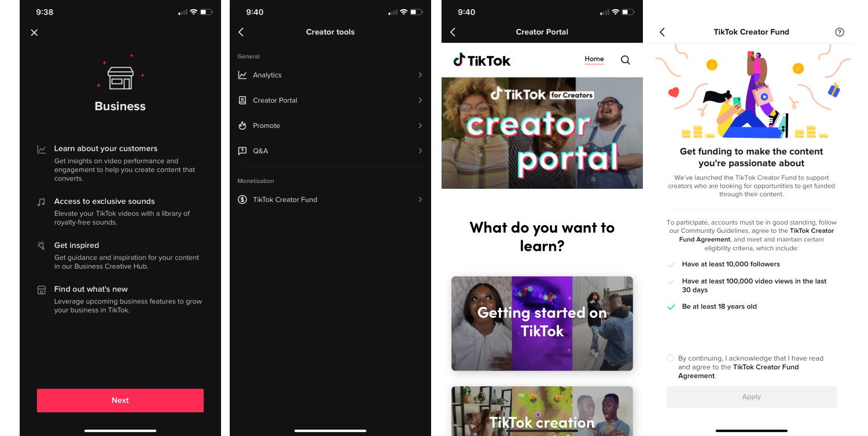The width and height of the screenshot is (868, 436).
Task: Tap the lightbulb icon beside Get inspired
Action: [41, 246]
